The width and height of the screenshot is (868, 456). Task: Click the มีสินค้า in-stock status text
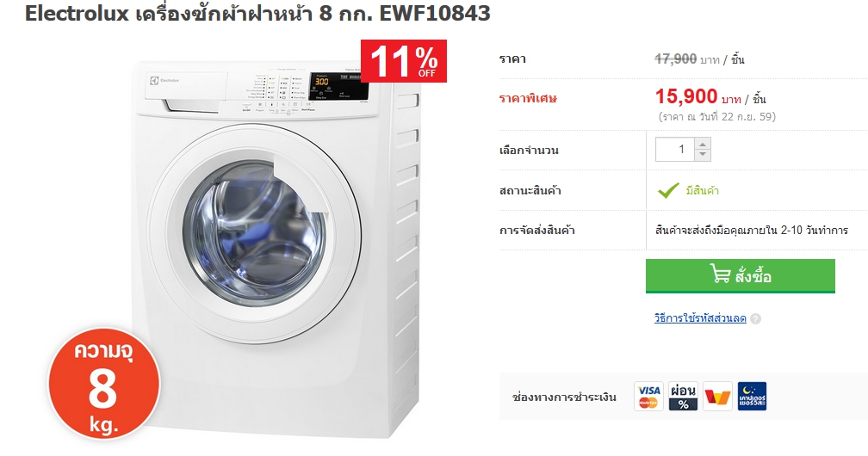(x=703, y=191)
